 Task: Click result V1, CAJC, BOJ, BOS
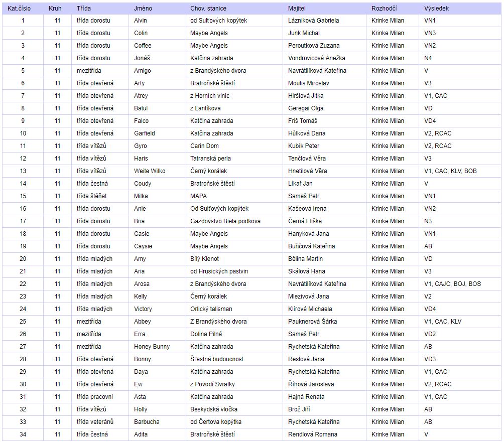point(452,284)
